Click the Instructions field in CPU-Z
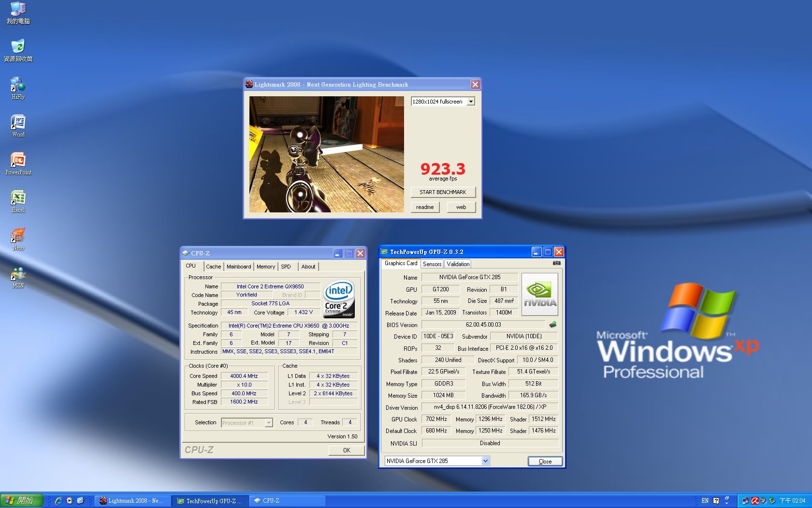This screenshot has height=508, width=812. [x=289, y=352]
